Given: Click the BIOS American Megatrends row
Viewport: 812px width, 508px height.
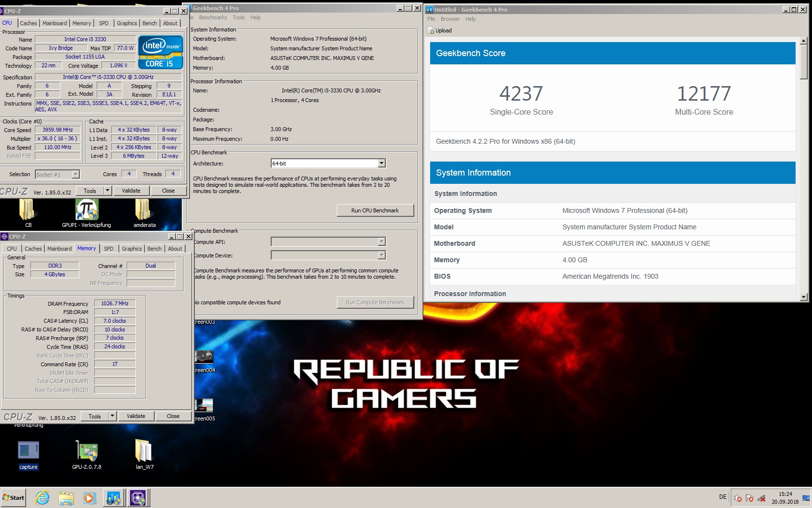Looking at the screenshot, I should [x=613, y=276].
